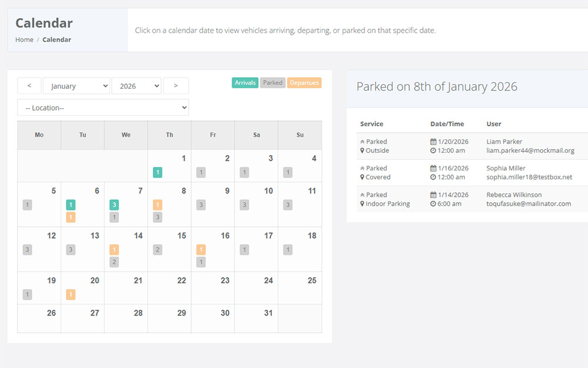Select the orange departure badge on January 8
The width and height of the screenshot is (588, 368).
[x=158, y=205]
